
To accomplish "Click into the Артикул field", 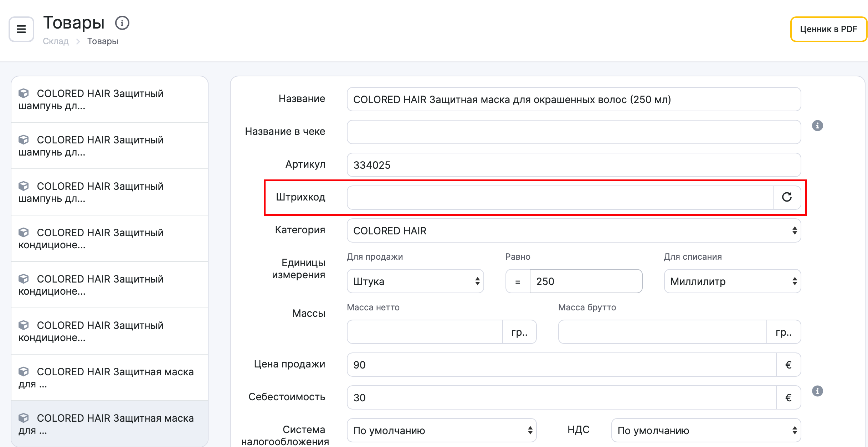I will tap(574, 165).
